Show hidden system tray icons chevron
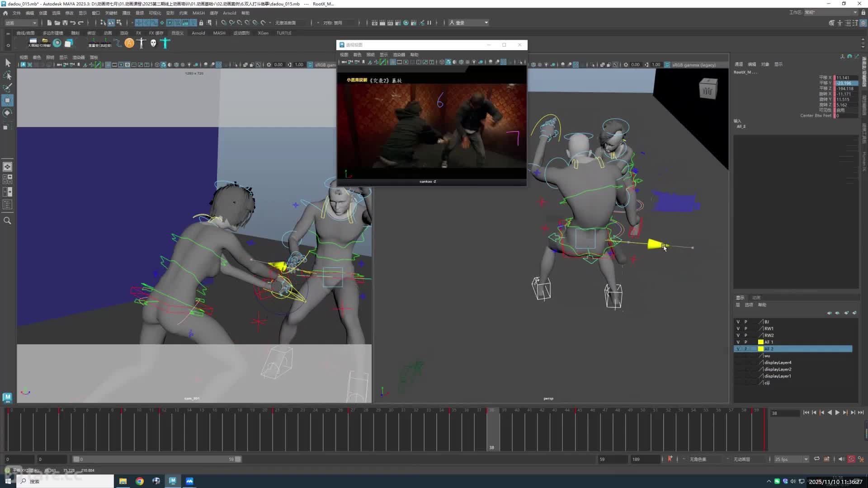The image size is (868, 488). 769,481
